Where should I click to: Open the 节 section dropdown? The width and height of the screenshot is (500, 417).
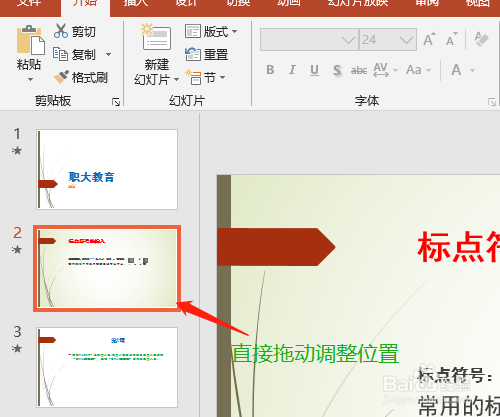205,78
